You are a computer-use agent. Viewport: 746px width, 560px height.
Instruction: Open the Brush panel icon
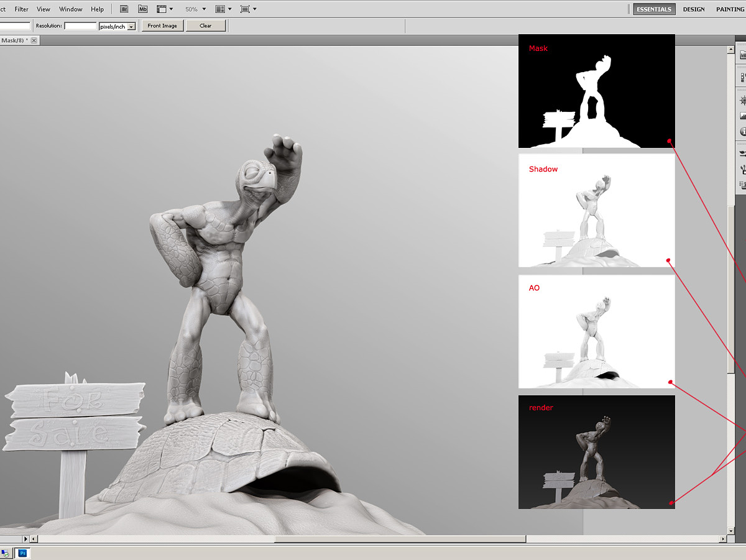tap(742, 153)
